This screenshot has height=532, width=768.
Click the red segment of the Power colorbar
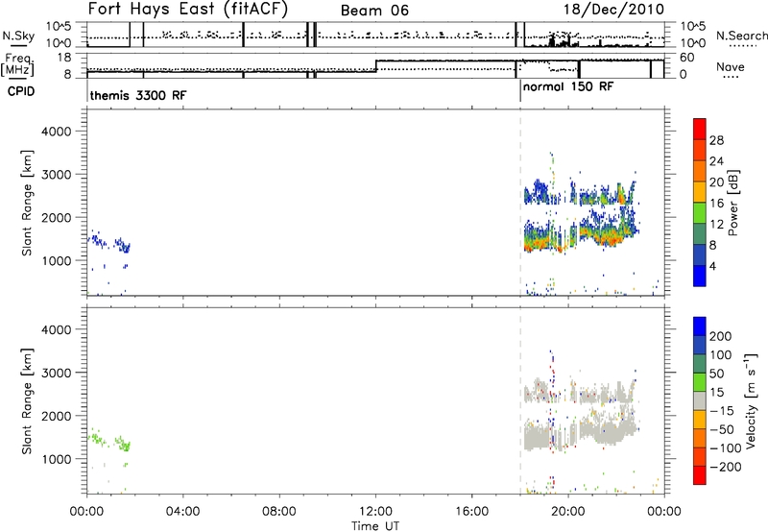(x=700, y=129)
